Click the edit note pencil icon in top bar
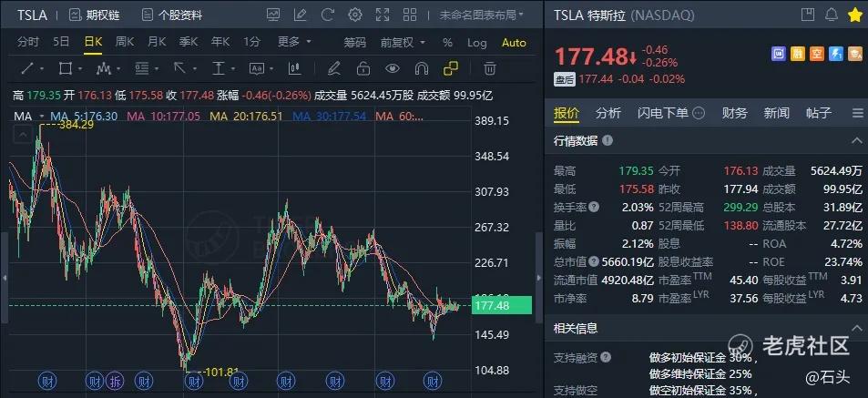868x398 pixels. pos(300,15)
